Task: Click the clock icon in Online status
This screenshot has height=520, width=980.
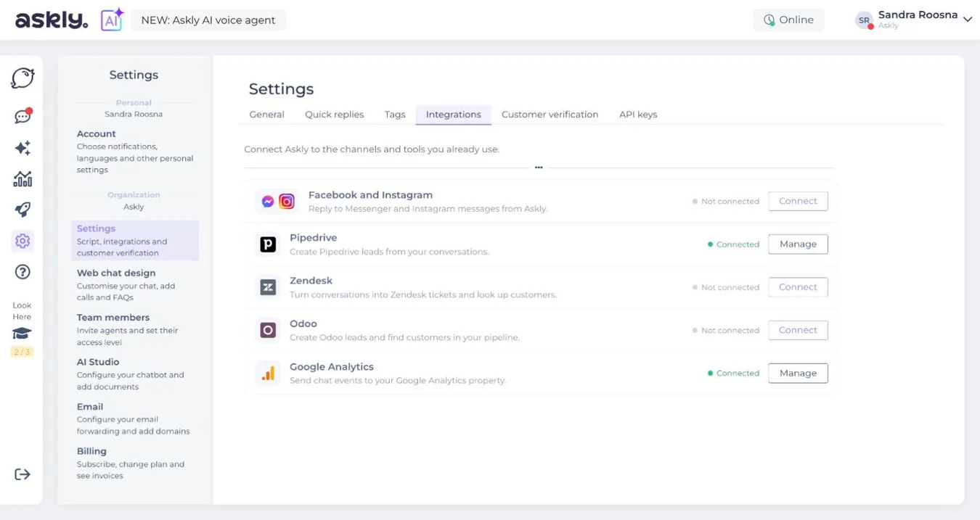Action: [769, 20]
